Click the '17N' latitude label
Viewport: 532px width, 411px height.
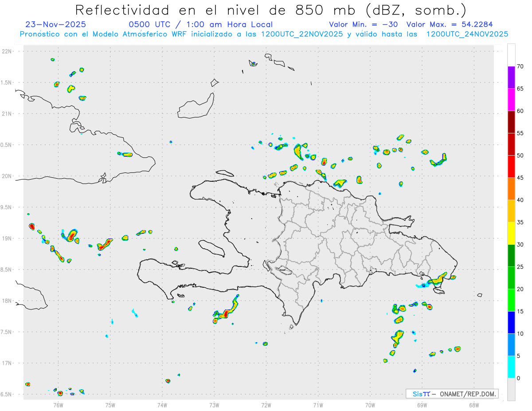[x=8, y=363]
